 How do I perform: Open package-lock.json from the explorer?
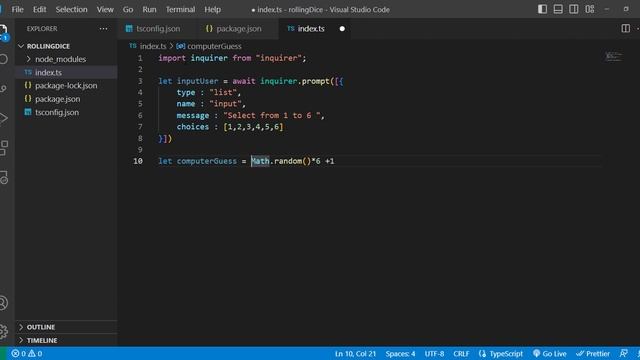click(x=66, y=85)
